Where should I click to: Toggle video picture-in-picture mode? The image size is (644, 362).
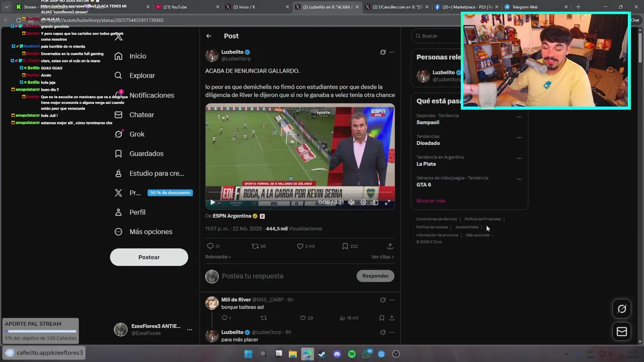(375, 202)
